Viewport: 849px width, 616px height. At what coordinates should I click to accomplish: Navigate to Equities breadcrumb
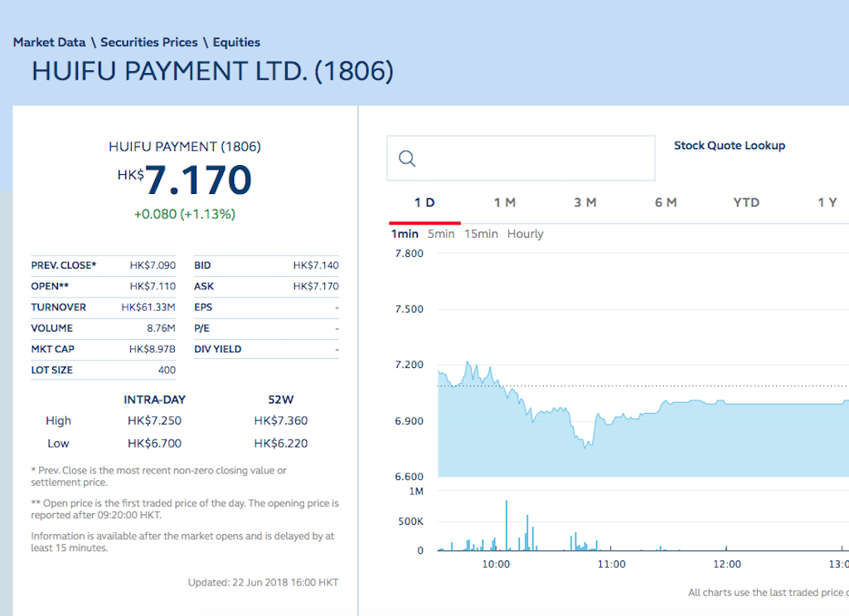236,42
